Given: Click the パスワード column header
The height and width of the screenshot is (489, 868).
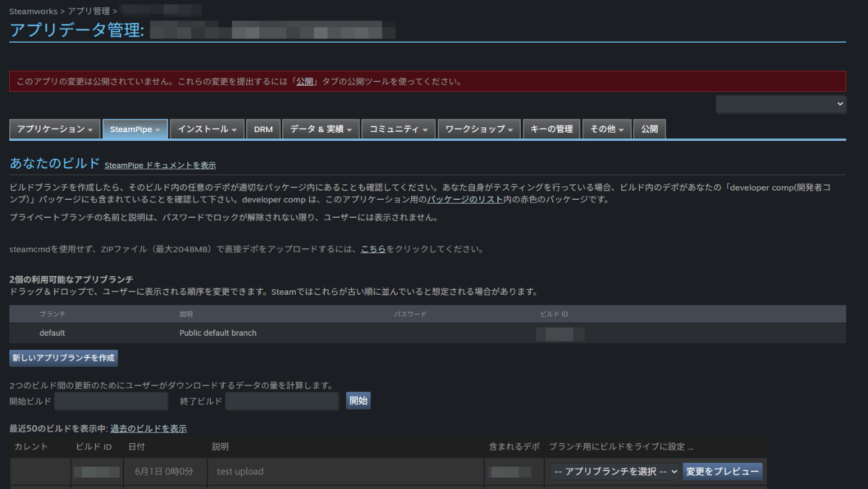Looking at the screenshot, I should click(410, 315).
